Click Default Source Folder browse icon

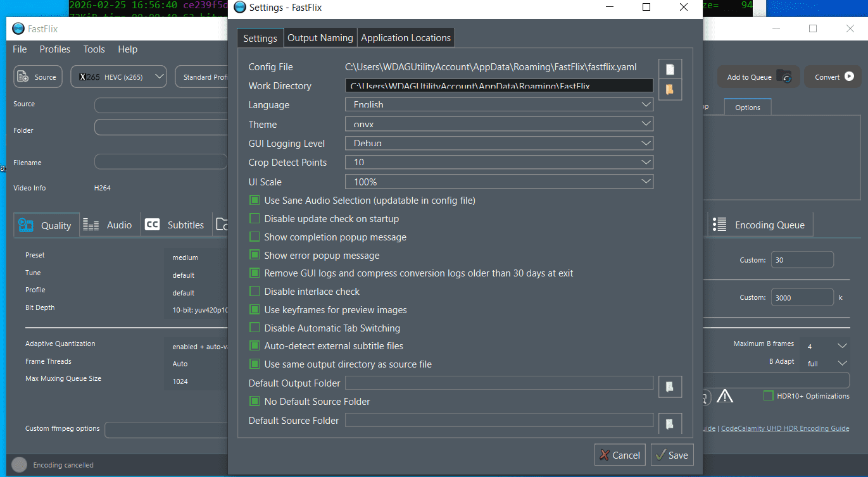click(x=670, y=423)
